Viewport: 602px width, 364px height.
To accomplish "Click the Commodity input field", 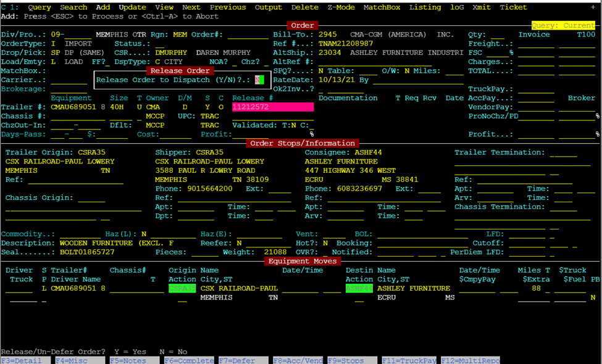I will click(x=80, y=234).
